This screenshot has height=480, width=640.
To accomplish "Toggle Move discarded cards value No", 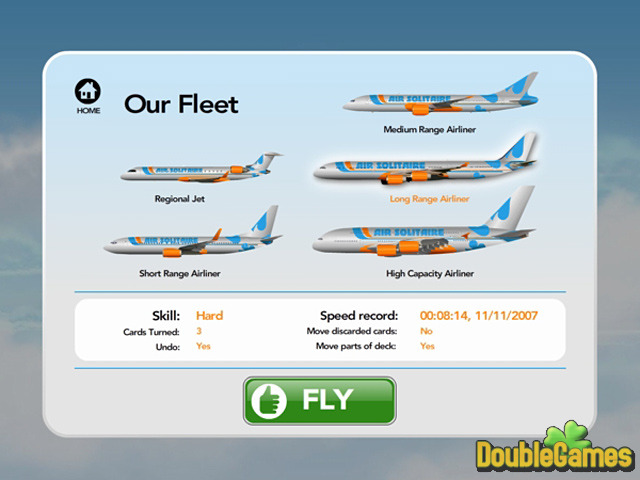I will click(x=426, y=331).
